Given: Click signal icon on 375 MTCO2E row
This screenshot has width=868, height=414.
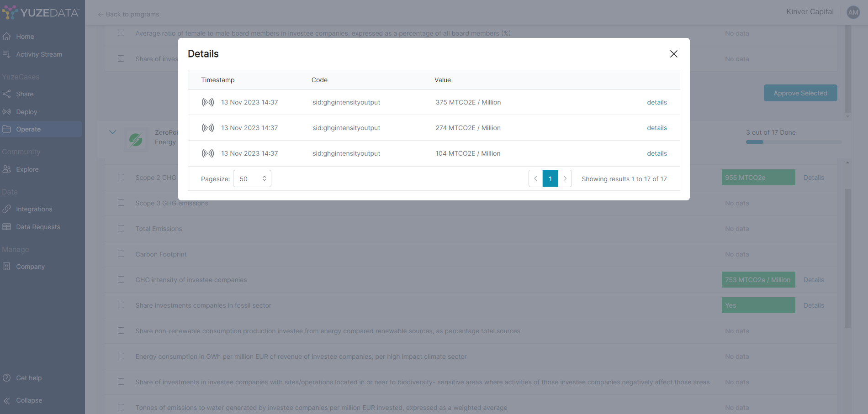Looking at the screenshot, I should [x=208, y=102].
